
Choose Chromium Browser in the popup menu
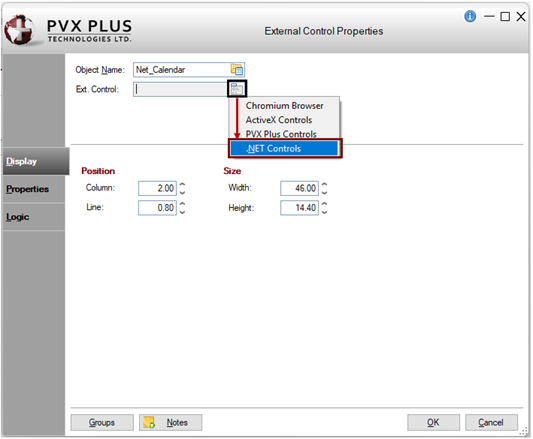tap(285, 106)
